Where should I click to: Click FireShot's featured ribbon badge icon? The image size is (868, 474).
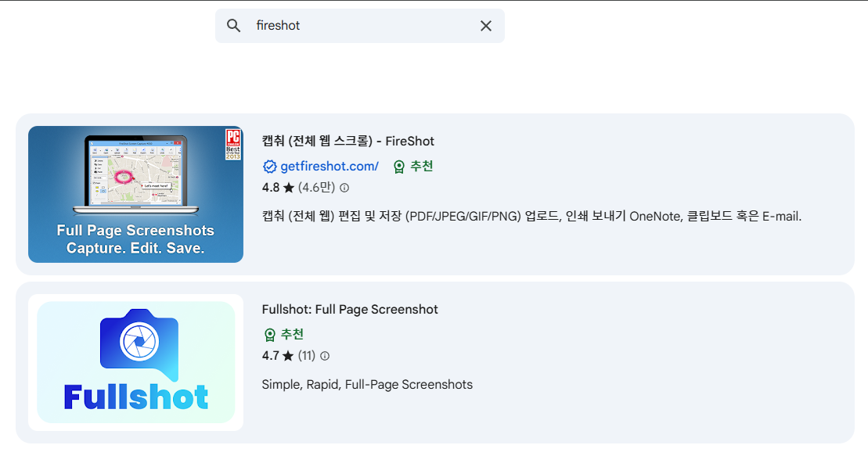point(398,167)
